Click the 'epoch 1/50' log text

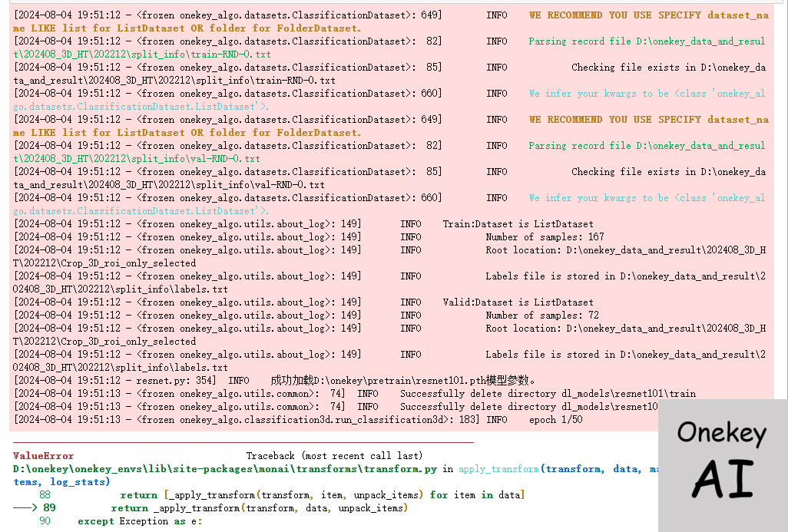tap(555, 420)
